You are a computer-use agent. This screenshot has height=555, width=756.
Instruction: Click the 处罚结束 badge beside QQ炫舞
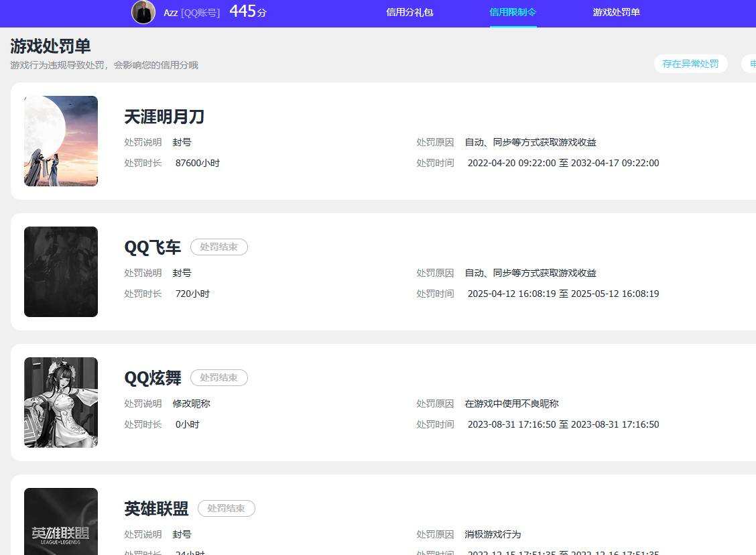[x=219, y=377]
